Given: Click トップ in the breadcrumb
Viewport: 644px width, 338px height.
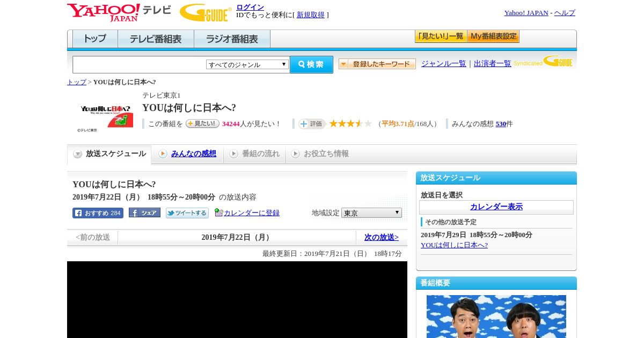Looking at the screenshot, I should click(77, 82).
